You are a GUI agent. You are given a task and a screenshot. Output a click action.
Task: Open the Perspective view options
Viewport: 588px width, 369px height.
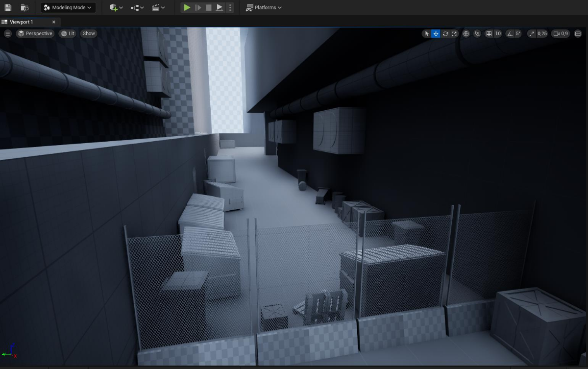[x=35, y=33]
